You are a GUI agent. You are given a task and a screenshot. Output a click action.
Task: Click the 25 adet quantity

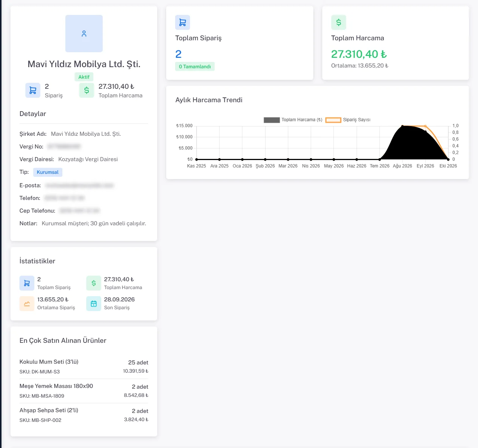(138, 363)
